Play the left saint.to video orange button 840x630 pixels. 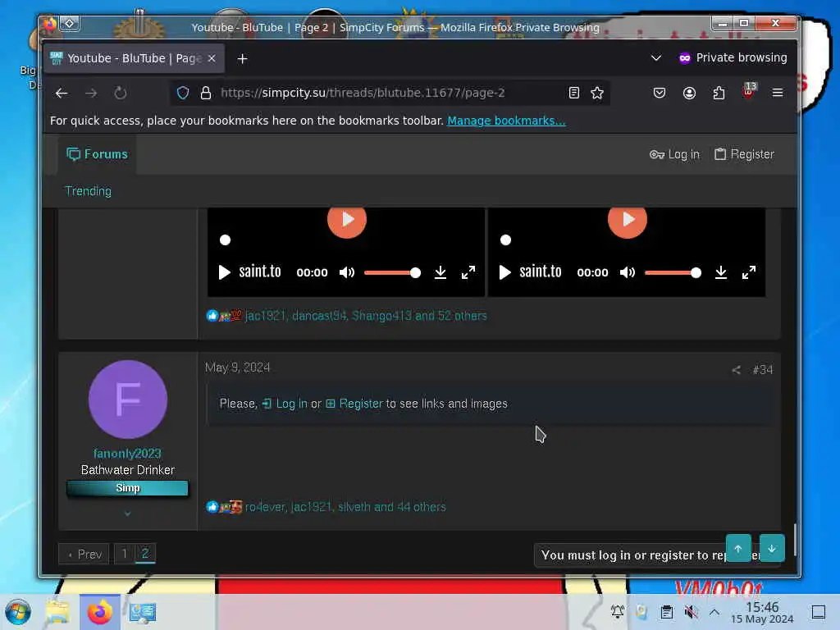[x=347, y=220]
